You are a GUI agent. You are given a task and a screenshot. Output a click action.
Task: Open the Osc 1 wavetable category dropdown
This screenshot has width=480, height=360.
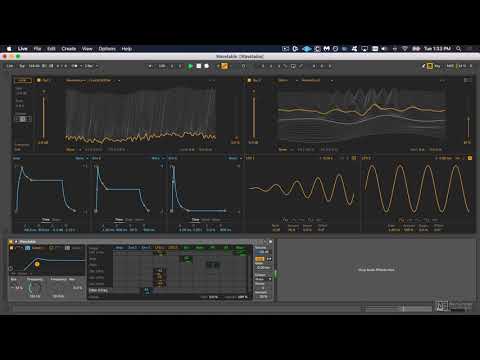76,80
